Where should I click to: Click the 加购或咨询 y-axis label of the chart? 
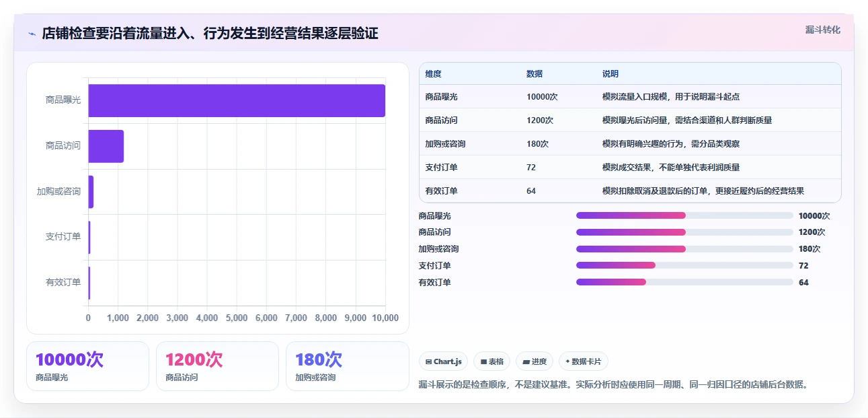58,191
